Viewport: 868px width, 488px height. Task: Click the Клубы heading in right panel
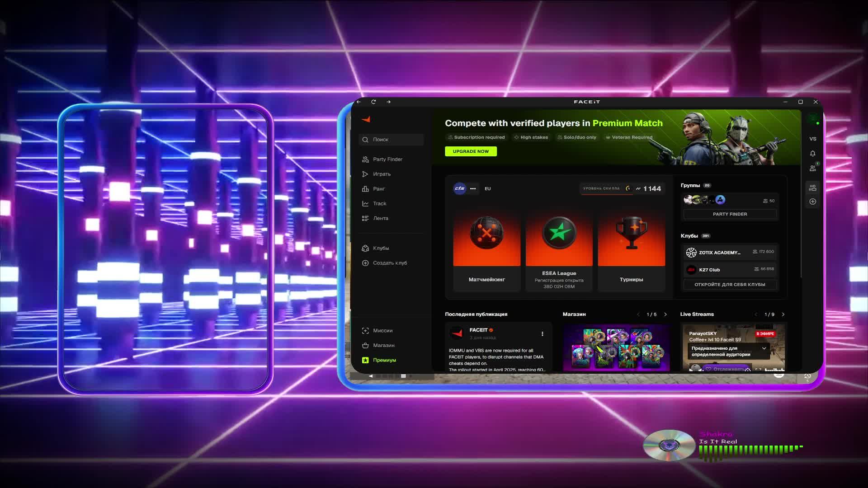(689, 236)
